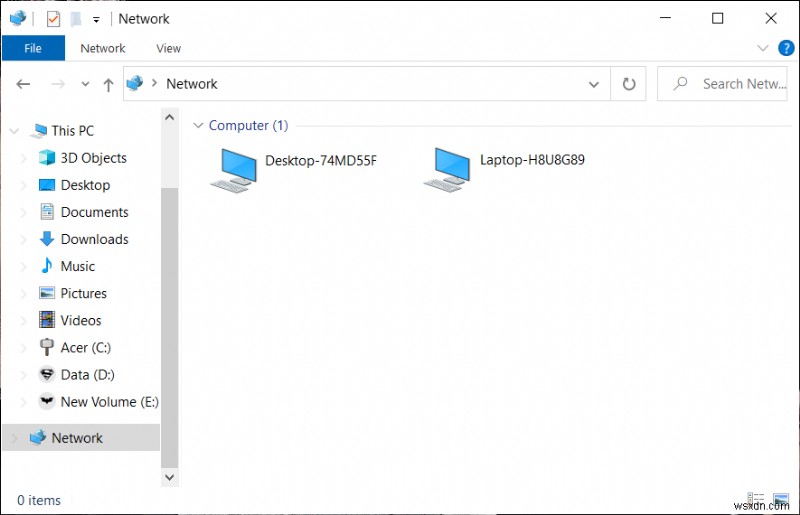Switch to the View ribbon tab
Screen dimensions: 800x515
coord(168,48)
